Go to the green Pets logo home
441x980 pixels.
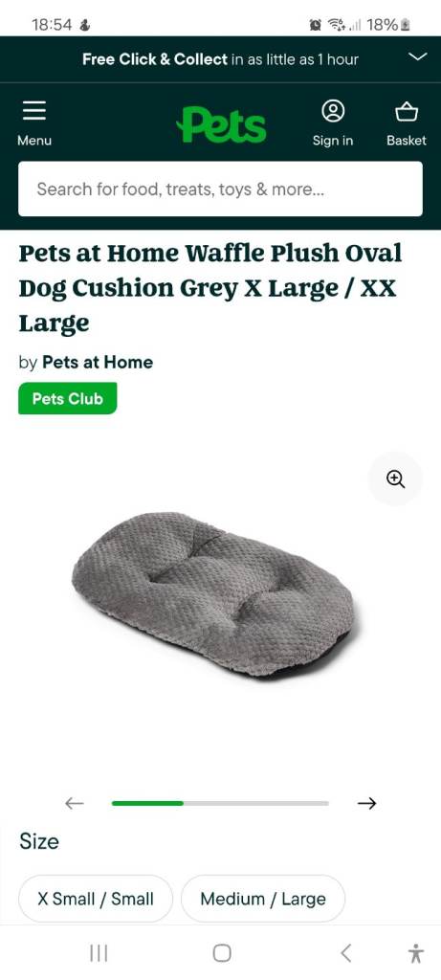click(221, 125)
